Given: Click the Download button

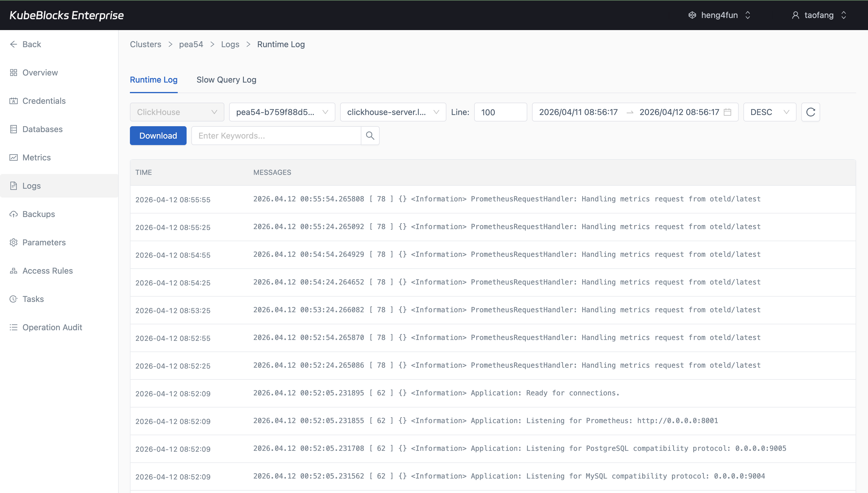Looking at the screenshot, I should (x=158, y=135).
